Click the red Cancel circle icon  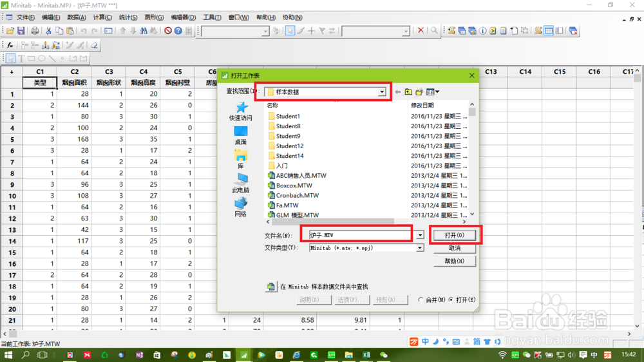(168, 31)
